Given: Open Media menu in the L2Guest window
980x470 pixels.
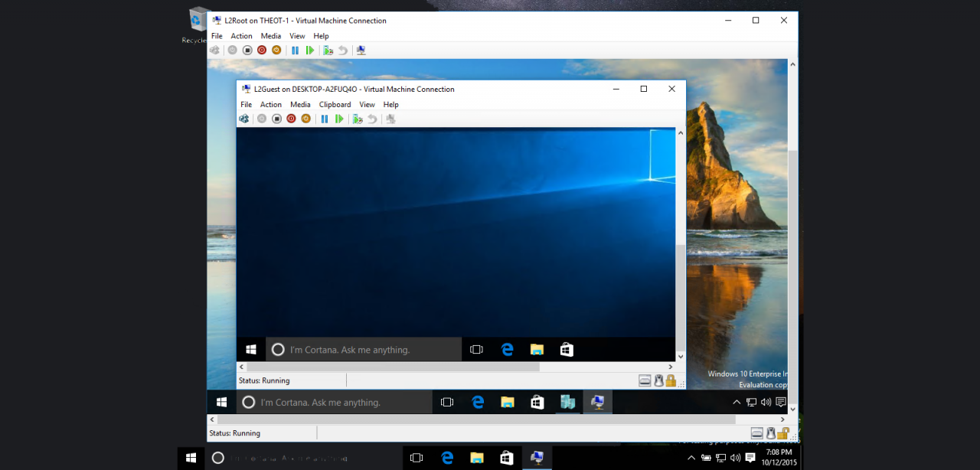Looking at the screenshot, I should tap(300, 105).
